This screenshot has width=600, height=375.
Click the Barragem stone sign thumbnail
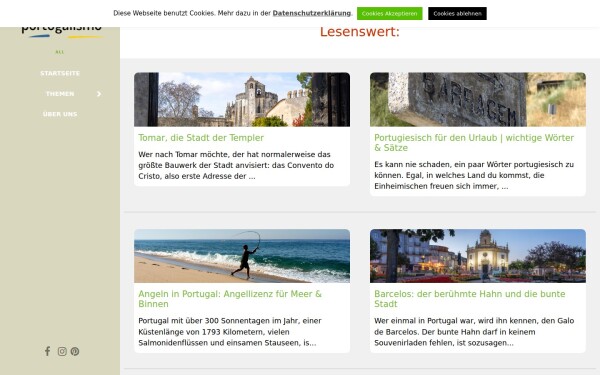(x=478, y=99)
